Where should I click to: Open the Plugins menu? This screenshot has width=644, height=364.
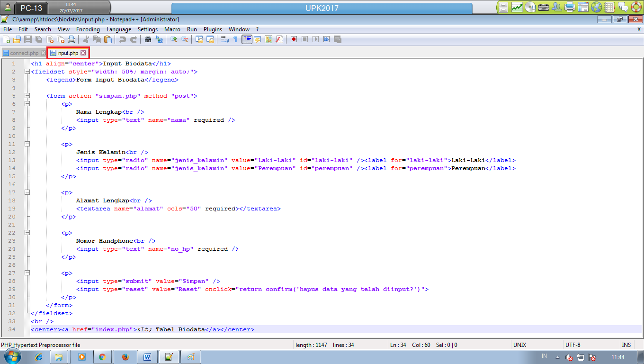[x=213, y=29]
